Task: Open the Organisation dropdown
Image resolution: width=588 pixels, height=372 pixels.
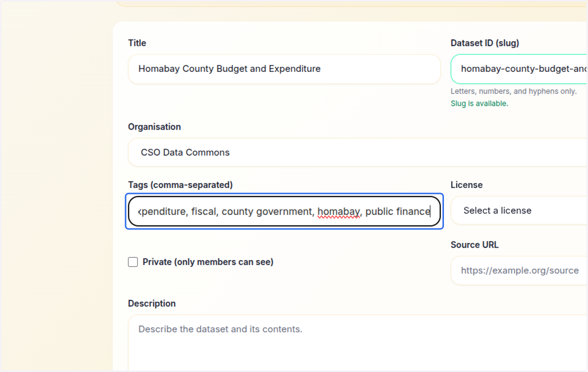Action: (x=358, y=152)
